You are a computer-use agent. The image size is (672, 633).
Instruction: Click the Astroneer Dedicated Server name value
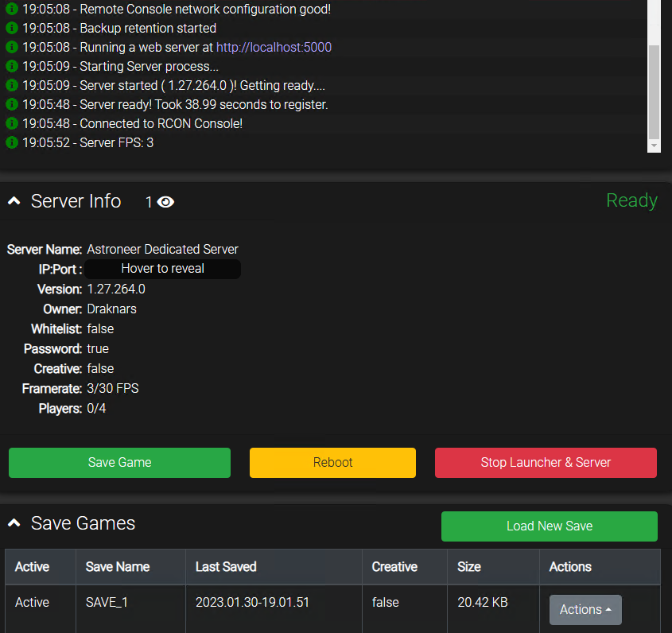point(162,249)
